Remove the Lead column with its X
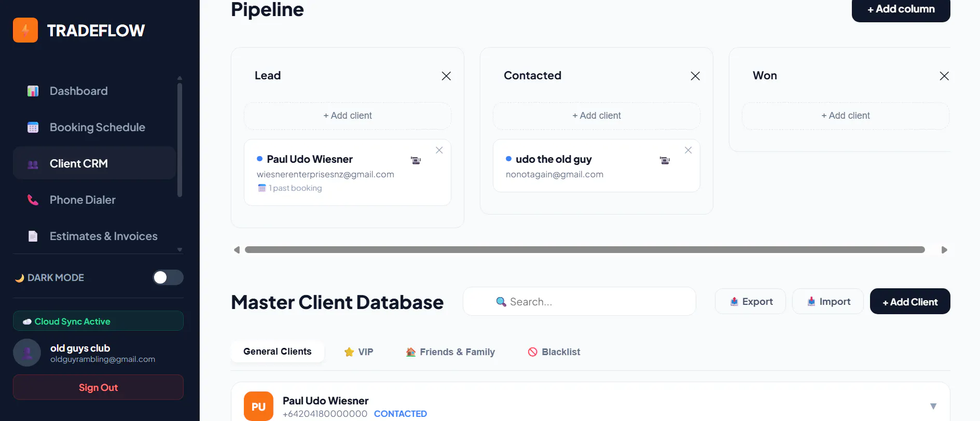This screenshot has width=980, height=421. [446, 76]
